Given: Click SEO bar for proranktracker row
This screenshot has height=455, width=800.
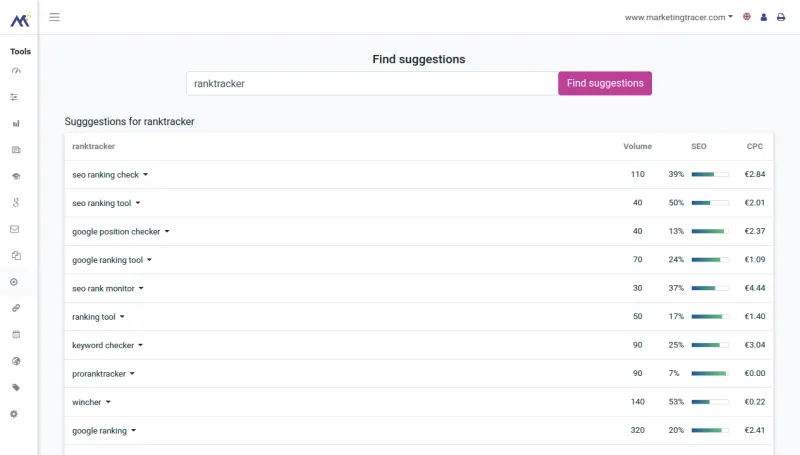Looking at the screenshot, I should click(x=710, y=373).
